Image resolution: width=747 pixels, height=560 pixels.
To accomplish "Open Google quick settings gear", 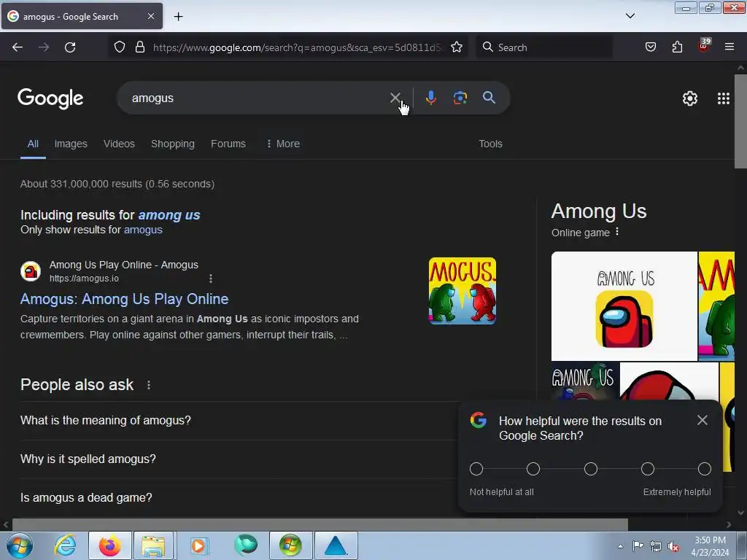I will (690, 98).
